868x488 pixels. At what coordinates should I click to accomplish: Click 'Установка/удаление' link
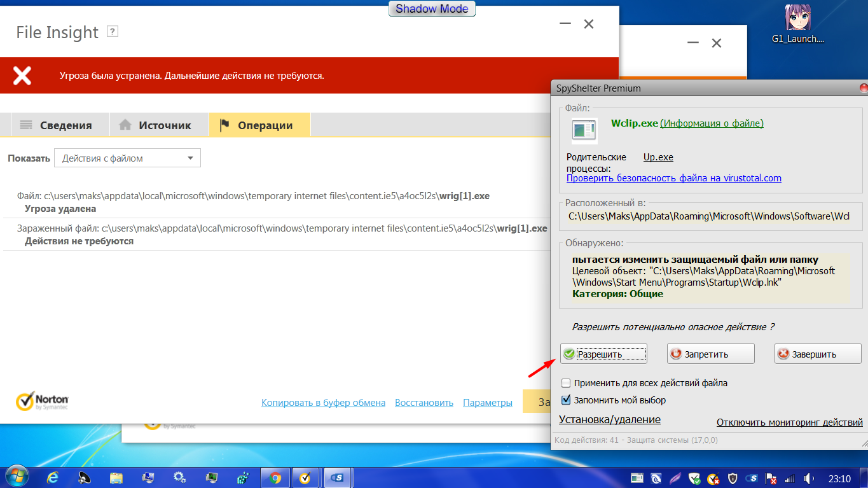[610, 419]
